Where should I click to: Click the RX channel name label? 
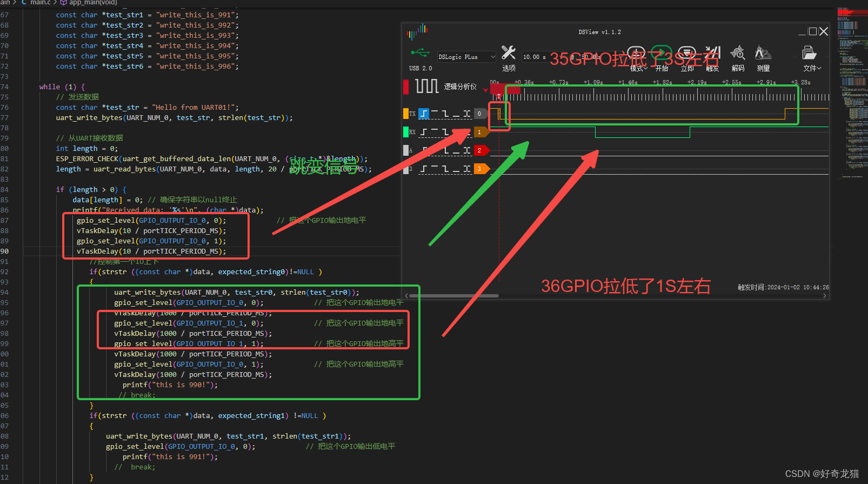click(x=412, y=132)
